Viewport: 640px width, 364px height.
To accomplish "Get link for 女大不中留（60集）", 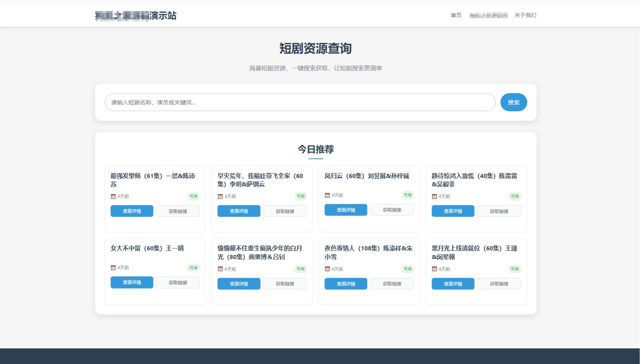I will pyautogui.click(x=178, y=283).
